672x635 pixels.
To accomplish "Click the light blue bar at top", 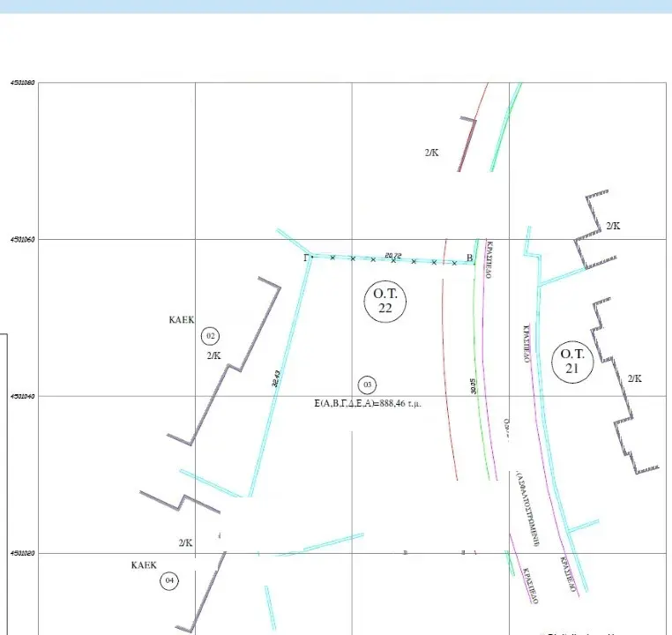I will click(x=336, y=6).
